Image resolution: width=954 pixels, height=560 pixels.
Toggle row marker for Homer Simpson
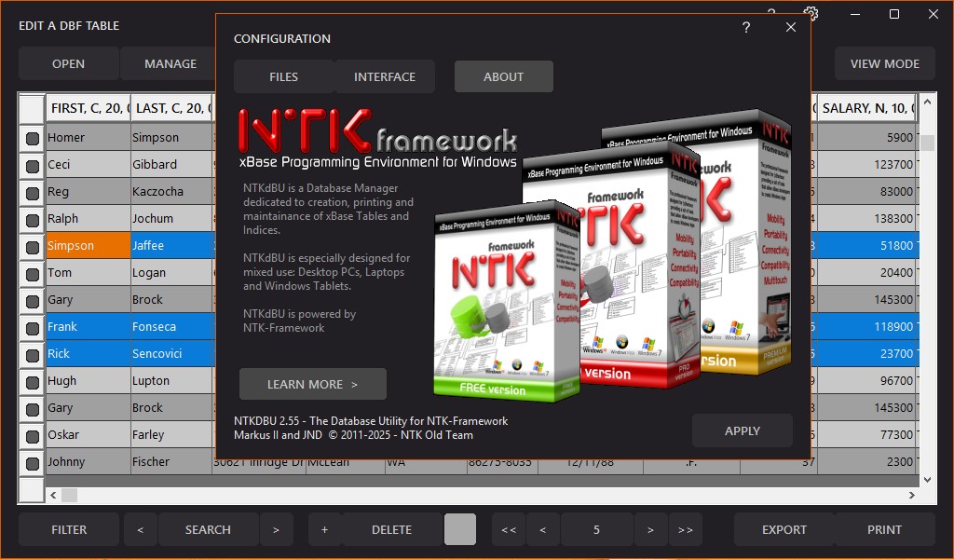coord(33,138)
